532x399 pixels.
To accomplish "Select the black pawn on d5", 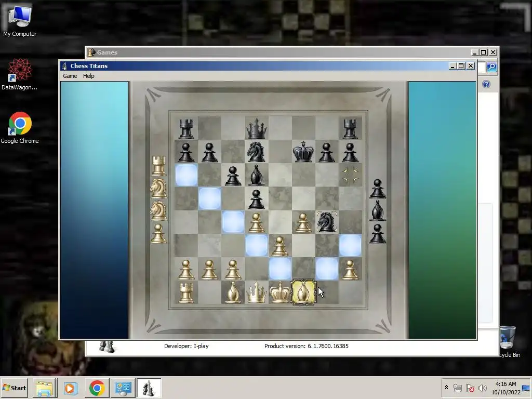I will pyautogui.click(x=257, y=198).
